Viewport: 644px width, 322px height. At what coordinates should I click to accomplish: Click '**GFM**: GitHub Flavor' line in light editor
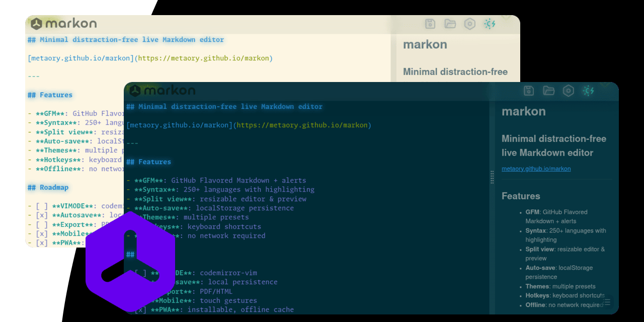[x=75, y=114]
